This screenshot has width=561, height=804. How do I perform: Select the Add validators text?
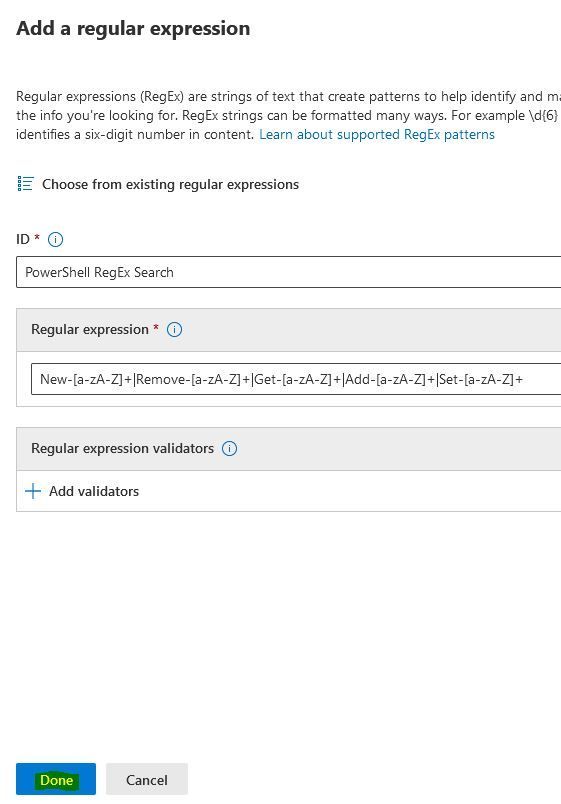point(94,491)
